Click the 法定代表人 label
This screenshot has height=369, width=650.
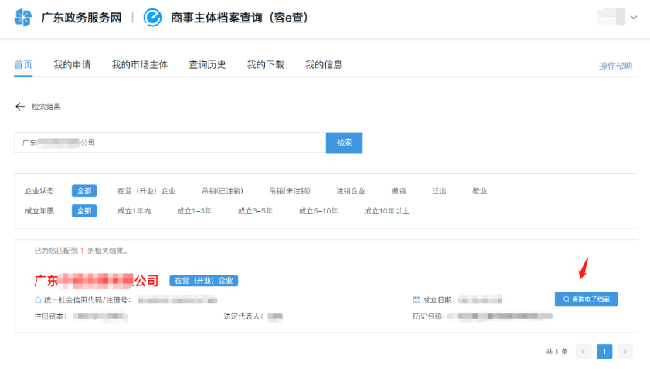pos(243,316)
